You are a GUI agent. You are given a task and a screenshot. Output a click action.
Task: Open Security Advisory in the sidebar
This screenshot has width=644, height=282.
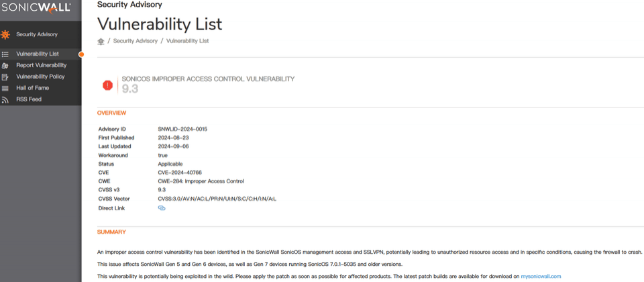pyautogui.click(x=37, y=34)
